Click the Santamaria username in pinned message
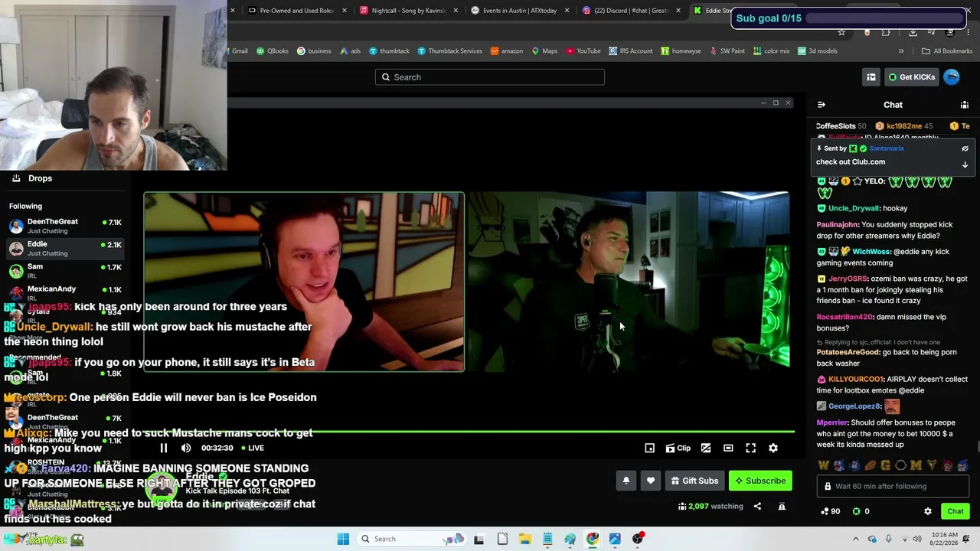 (887, 148)
